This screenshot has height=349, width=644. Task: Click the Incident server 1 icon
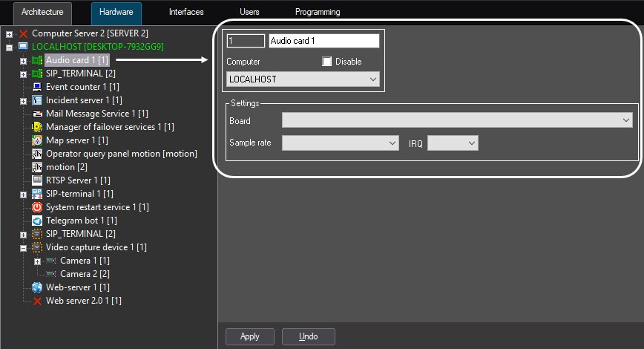(x=37, y=100)
